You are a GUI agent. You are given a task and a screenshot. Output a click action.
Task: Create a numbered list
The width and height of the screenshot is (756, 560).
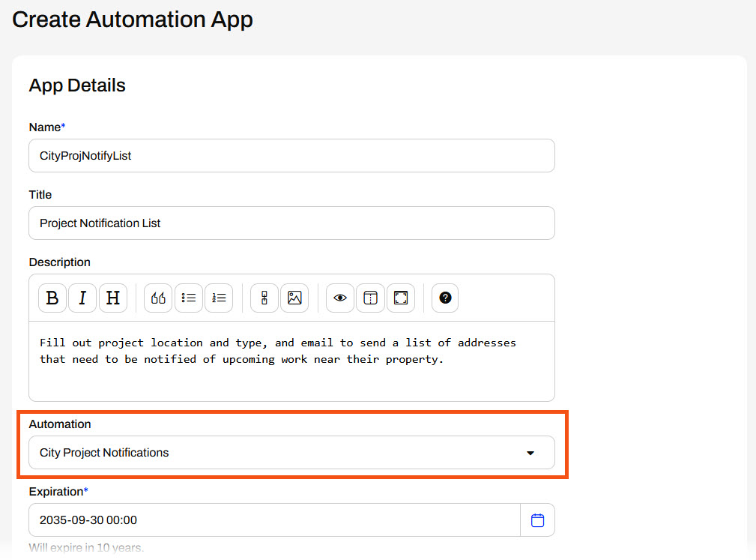pyautogui.click(x=219, y=298)
